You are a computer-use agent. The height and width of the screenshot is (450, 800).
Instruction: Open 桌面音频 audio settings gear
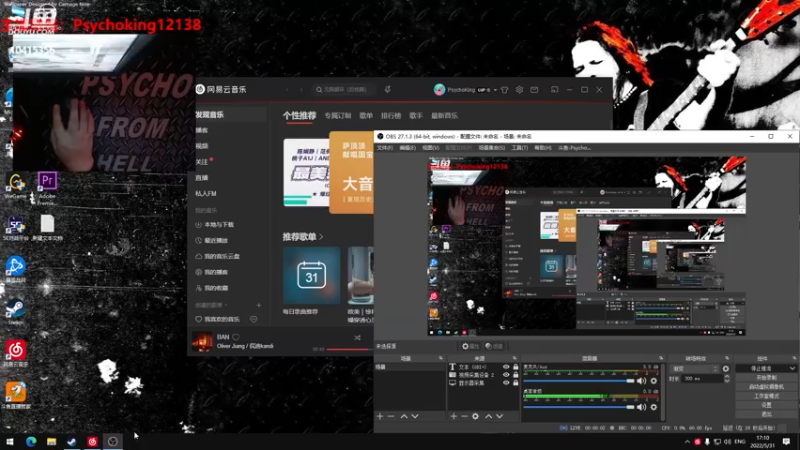654,407
